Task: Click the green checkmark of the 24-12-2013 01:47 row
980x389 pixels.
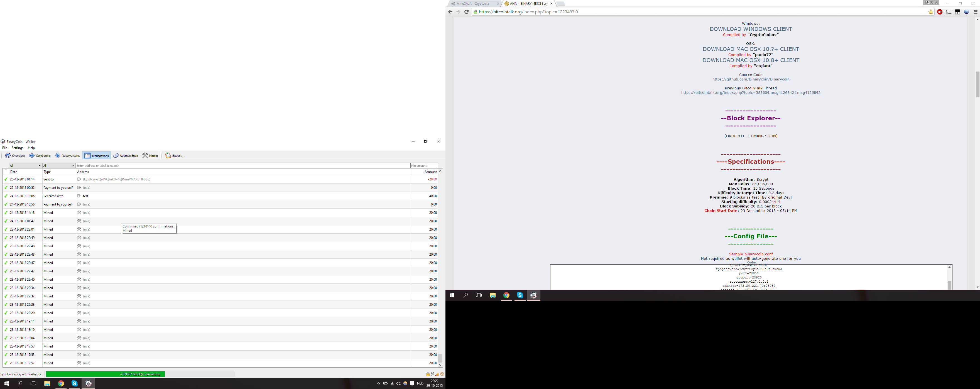Action: tap(6, 221)
